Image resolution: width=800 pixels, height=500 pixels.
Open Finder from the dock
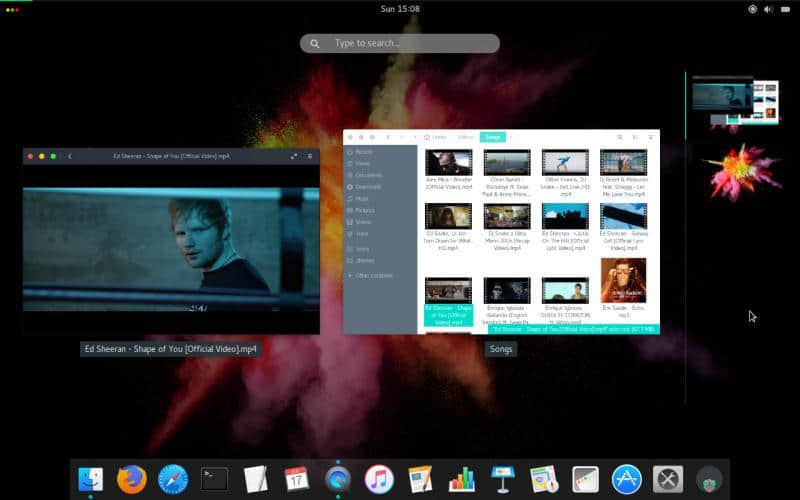tap(90, 479)
